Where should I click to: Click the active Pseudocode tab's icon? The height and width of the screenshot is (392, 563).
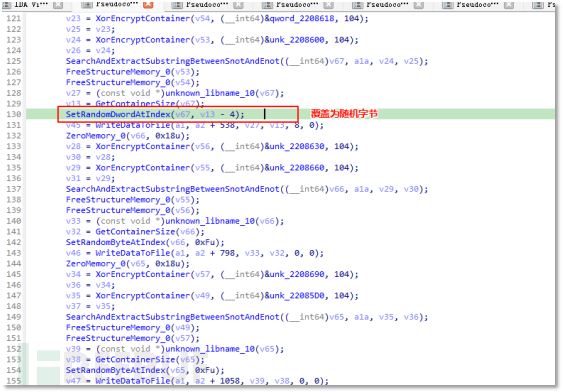pos(87,5)
